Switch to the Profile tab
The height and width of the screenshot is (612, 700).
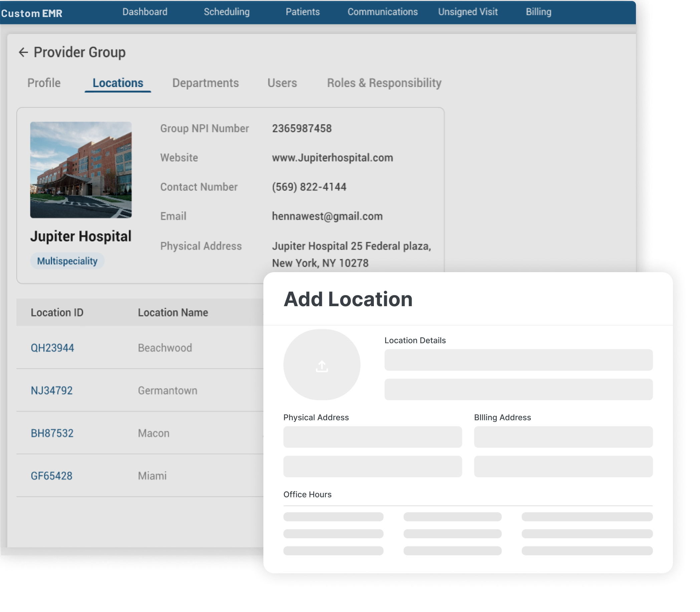point(44,83)
